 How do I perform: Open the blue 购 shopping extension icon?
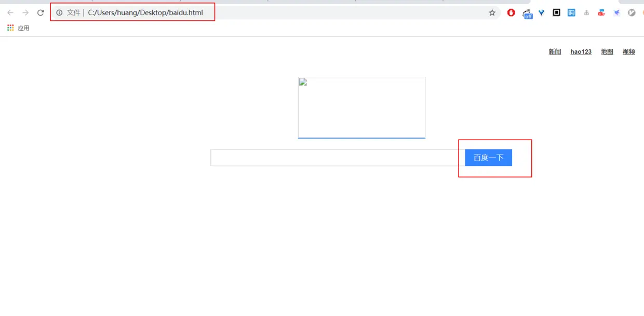click(x=571, y=12)
